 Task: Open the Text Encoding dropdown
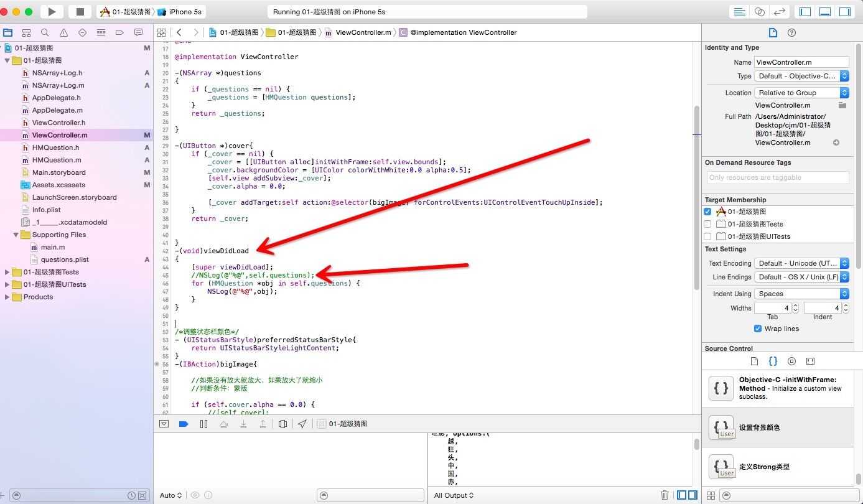(801, 263)
